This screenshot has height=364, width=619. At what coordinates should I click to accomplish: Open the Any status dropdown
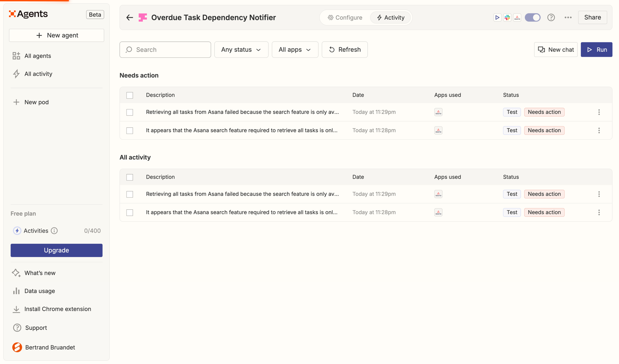coord(241,49)
